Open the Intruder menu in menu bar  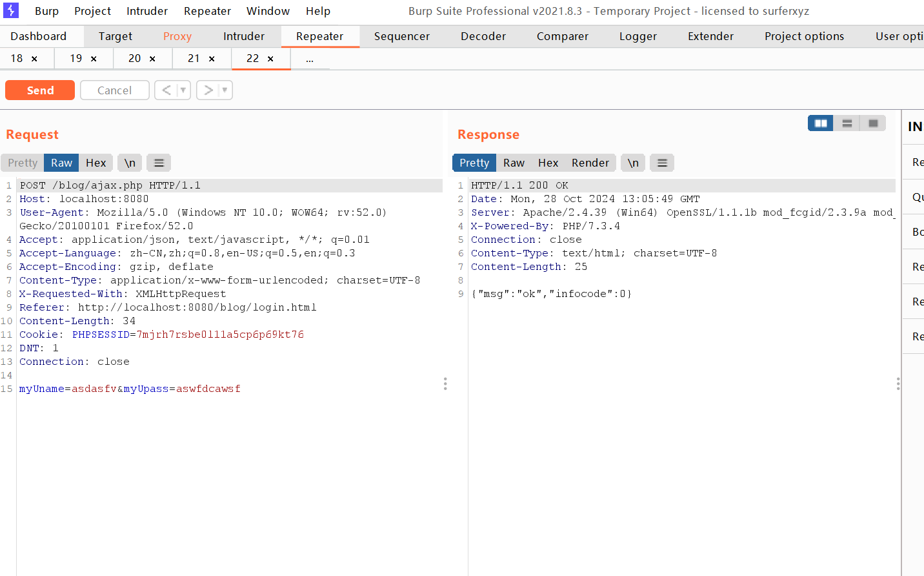[147, 11]
